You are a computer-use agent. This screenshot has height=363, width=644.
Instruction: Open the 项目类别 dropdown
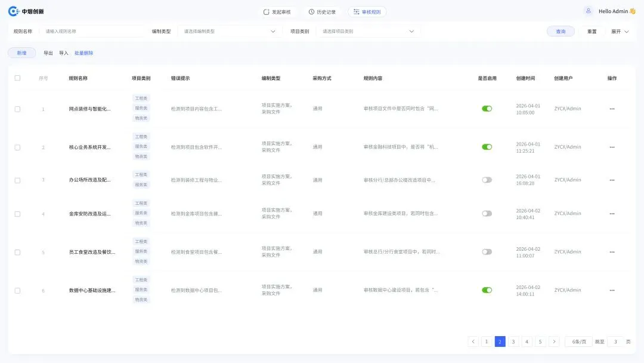pyautogui.click(x=368, y=31)
